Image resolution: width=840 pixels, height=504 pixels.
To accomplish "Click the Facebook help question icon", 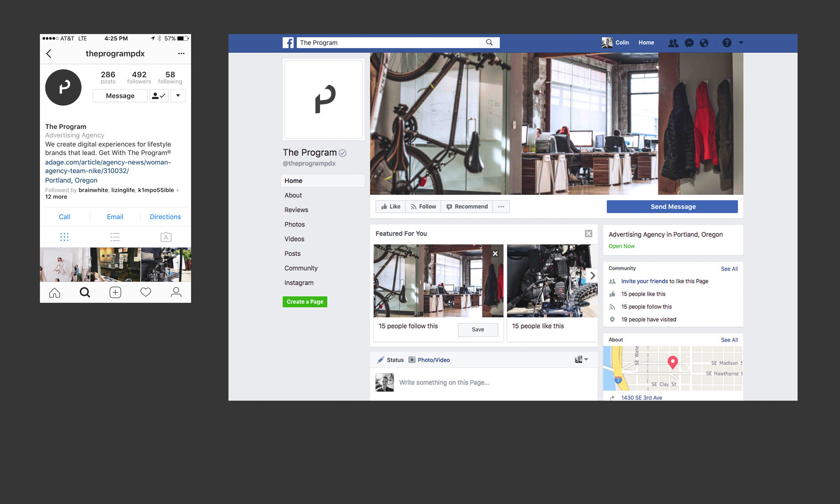I will (727, 42).
